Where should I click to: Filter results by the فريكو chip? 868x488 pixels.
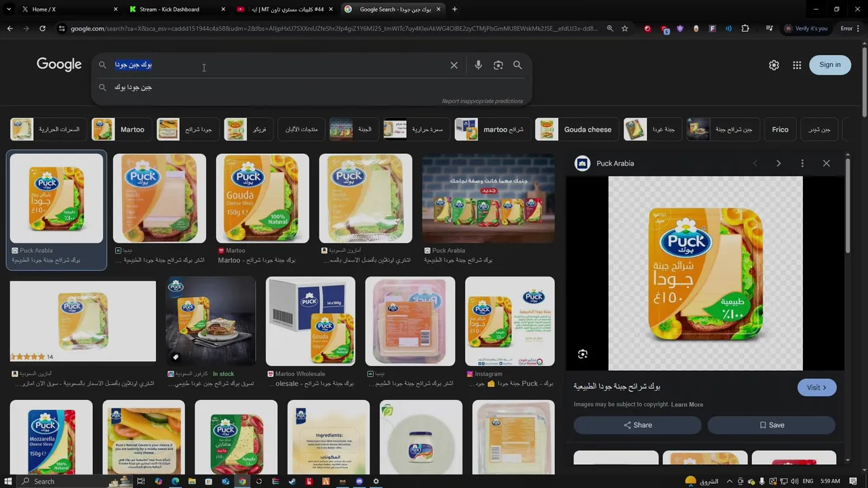coord(249,129)
